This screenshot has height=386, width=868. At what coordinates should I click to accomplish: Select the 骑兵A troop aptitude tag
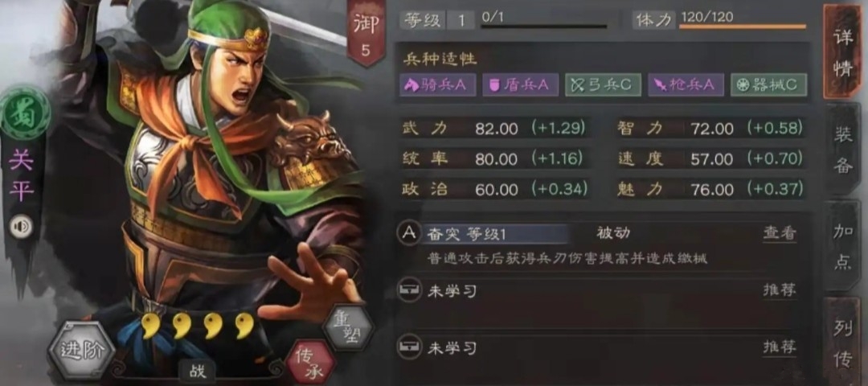click(437, 84)
